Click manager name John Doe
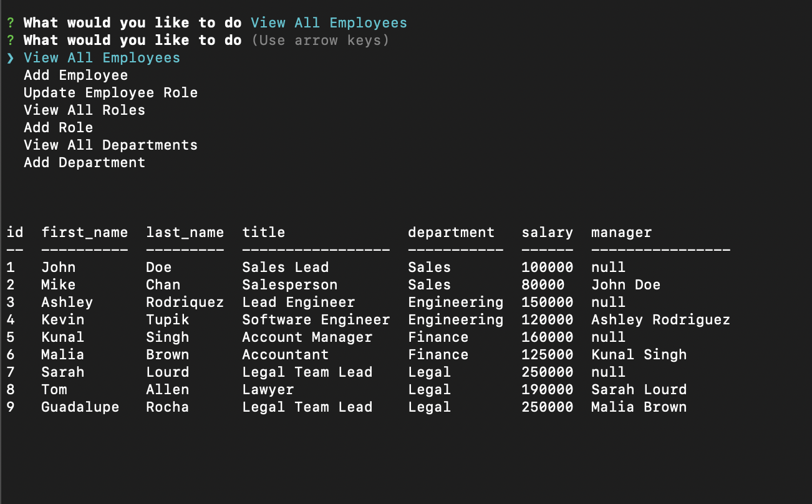This screenshot has height=504, width=812. pyautogui.click(x=626, y=285)
